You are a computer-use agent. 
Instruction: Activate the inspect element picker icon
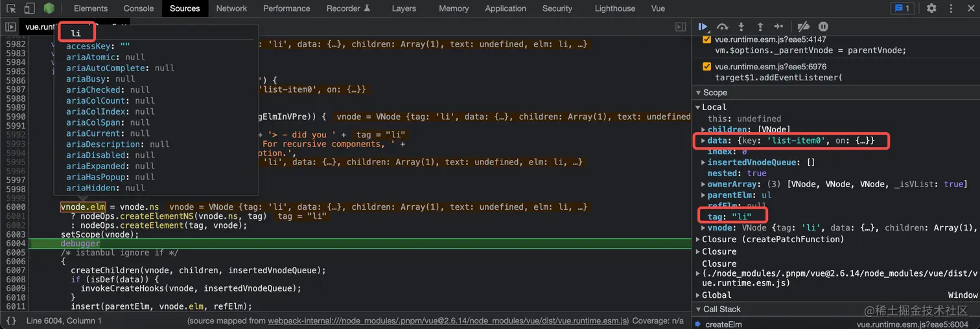pyautogui.click(x=11, y=8)
